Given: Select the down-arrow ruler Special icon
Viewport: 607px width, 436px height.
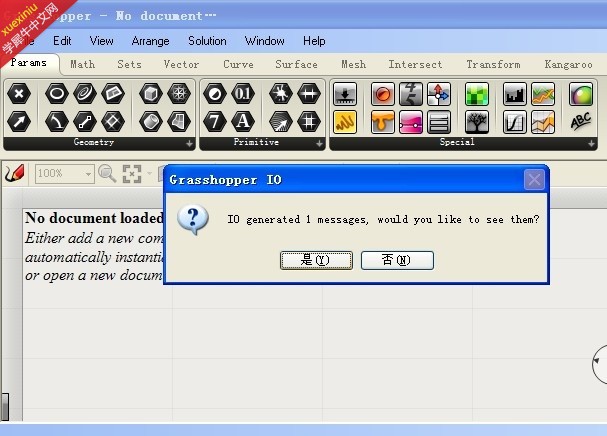Looking at the screenshot, I should pos(345,94).
